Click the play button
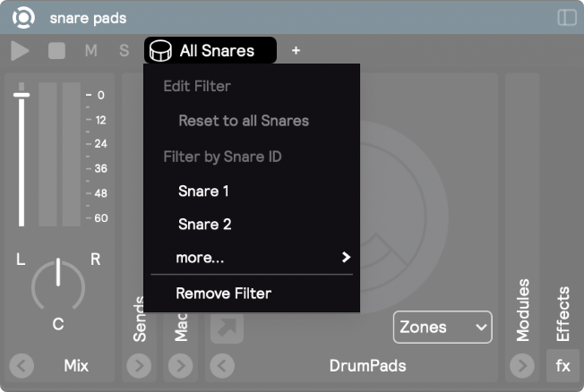The image size is (584, 392). pyautogui.click(x=21, y=51)
